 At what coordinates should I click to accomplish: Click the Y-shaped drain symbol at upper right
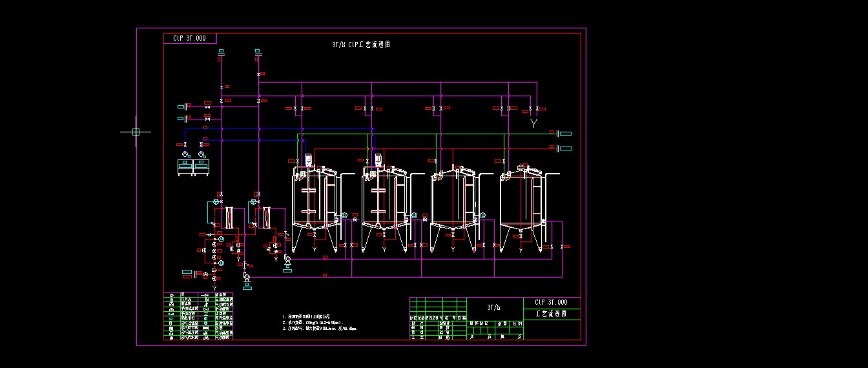[x=533, y=123]
